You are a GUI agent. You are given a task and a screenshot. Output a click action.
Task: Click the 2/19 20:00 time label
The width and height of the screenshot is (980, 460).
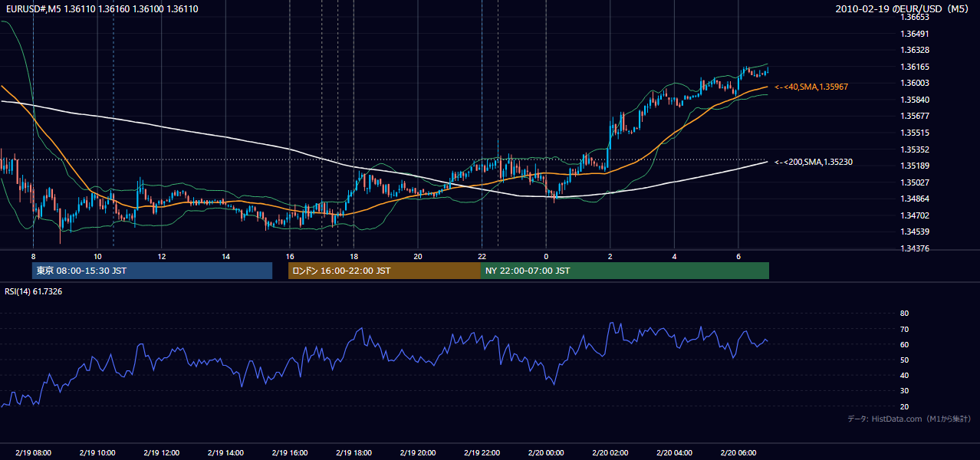(x=417, y=452)
